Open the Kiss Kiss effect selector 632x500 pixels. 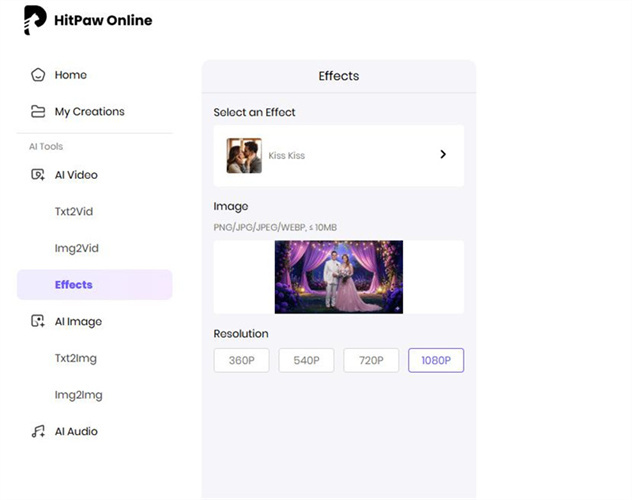pos(338,156)
